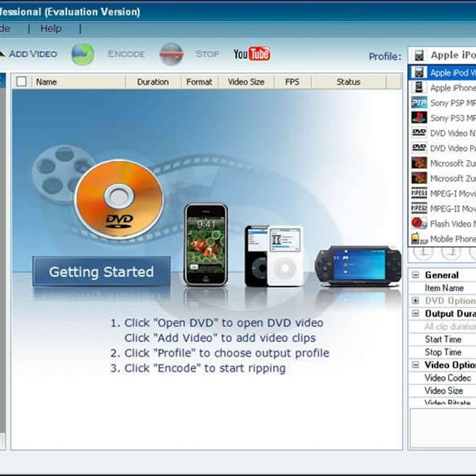Collapse the General property group

pos(415,275)
